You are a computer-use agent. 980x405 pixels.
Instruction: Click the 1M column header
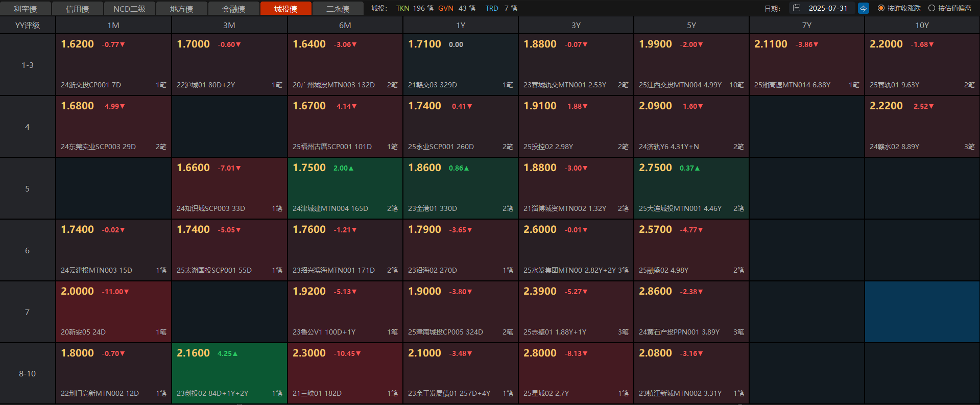point(113,25)
